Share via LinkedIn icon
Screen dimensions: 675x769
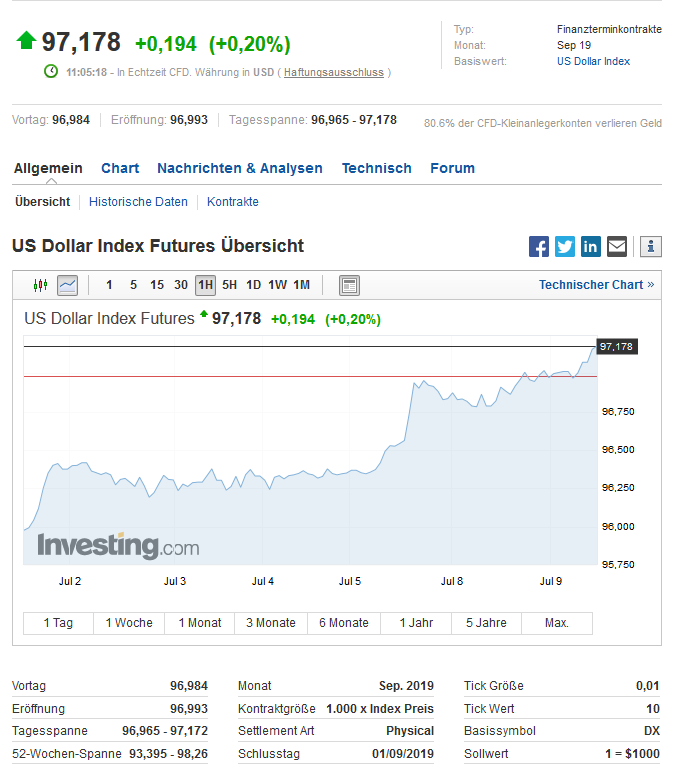pyautogui.click(x=591, y=247)
